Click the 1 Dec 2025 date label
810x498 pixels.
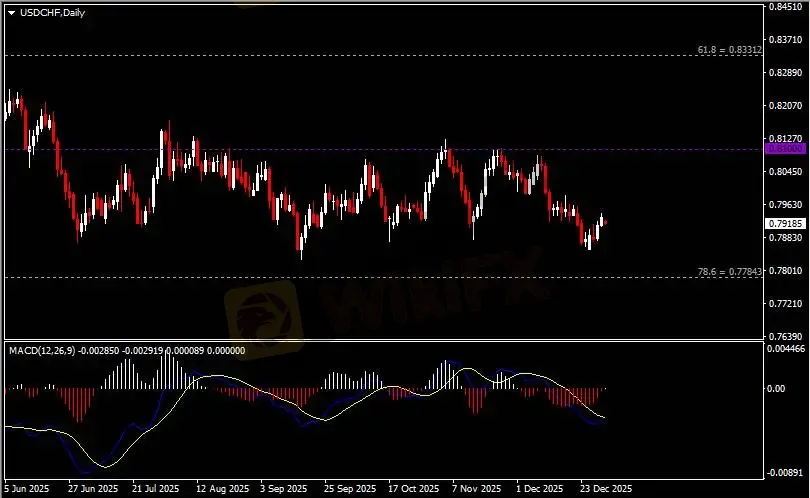(x=539, y=488)
